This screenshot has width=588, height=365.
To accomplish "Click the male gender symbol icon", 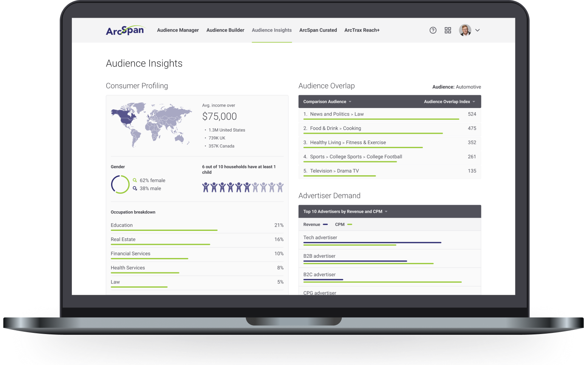I will [x=135, y=188].
